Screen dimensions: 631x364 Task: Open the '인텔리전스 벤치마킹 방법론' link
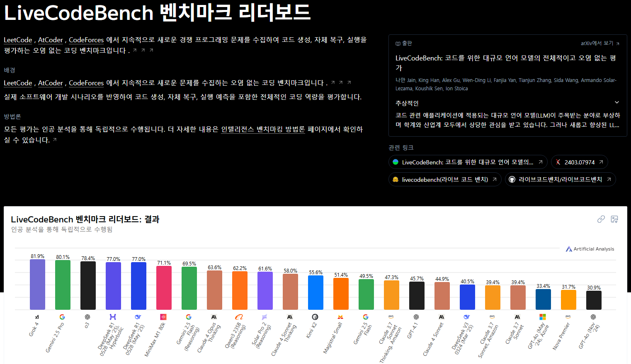[x=263, y=129]
